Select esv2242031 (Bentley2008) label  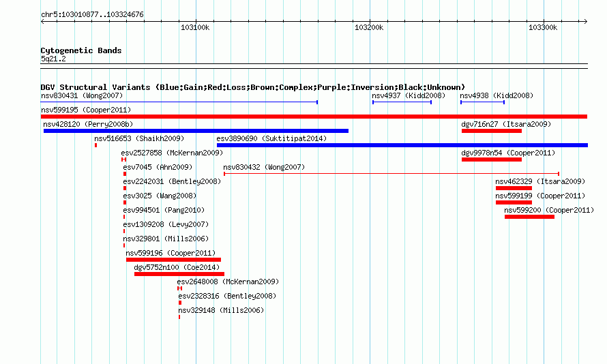(172, 181)
